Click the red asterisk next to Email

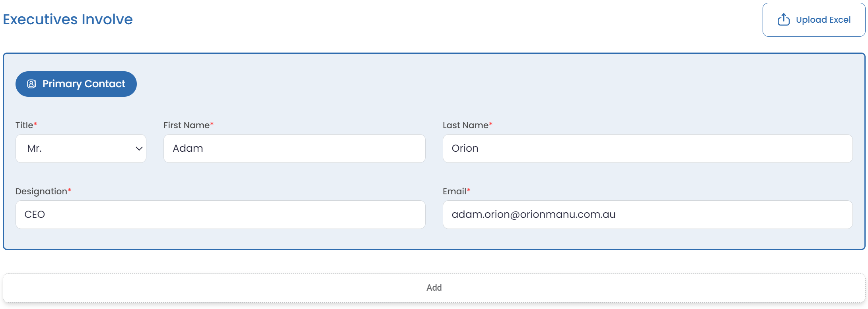pos(469,190)
